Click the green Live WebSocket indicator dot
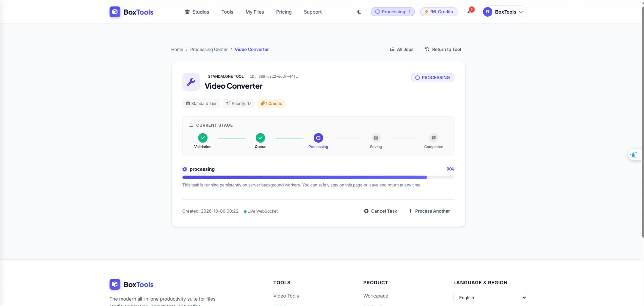The image size is (644, 306). click(245, 212)
